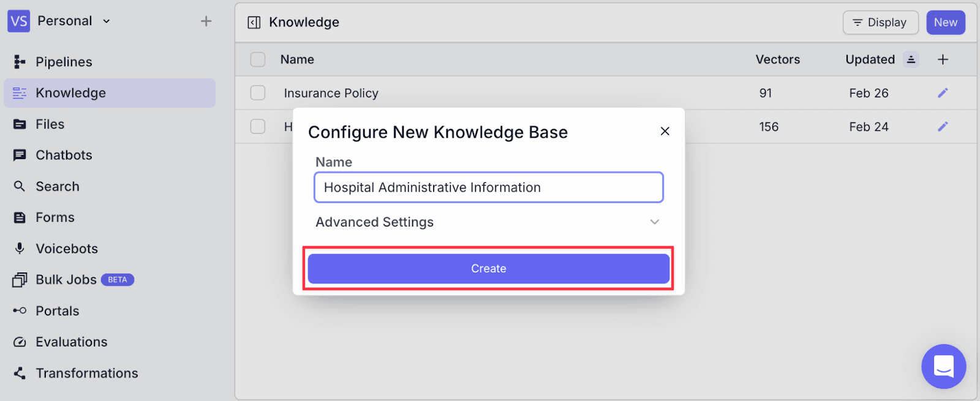980x401 pixels.
Task: Open the chat support bubble
Action: coord(943,366)
